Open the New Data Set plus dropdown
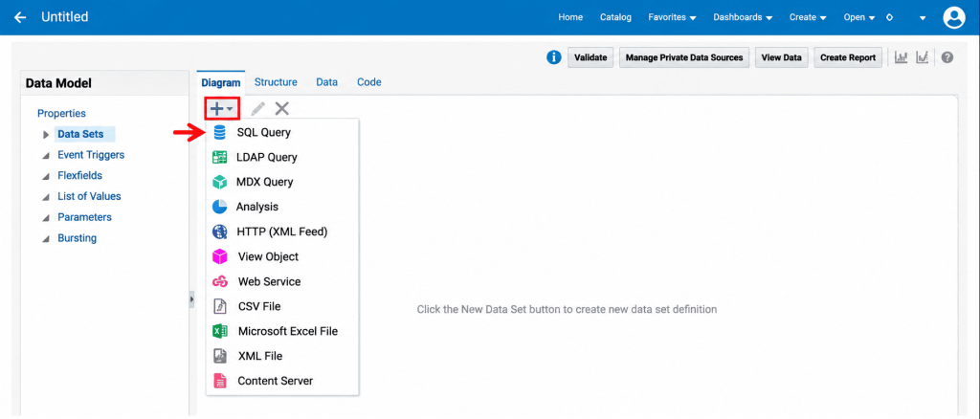The image size is (980, 419). coord(222,109)
